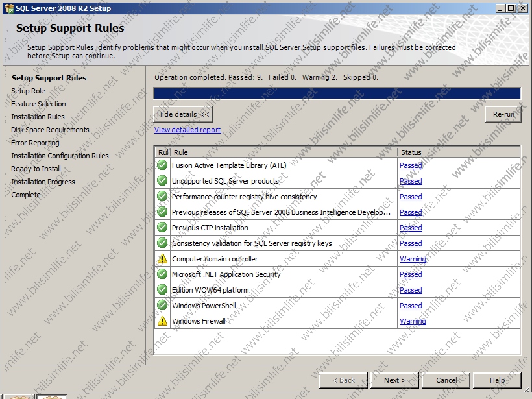Image resolution: width=532 pixels, height=399 pixels.
Task: Open Warning status for Computer domain controller
Action: point(413,259)
